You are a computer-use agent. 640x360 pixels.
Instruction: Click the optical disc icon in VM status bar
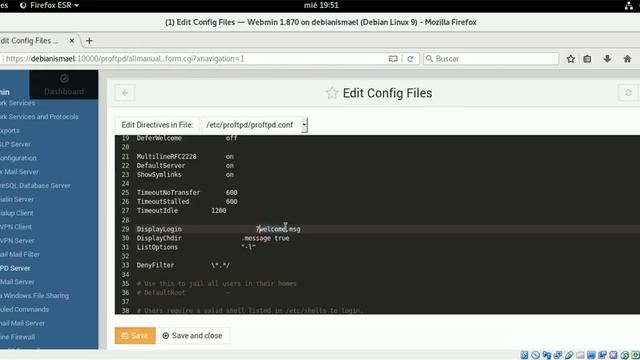(536, 355)
